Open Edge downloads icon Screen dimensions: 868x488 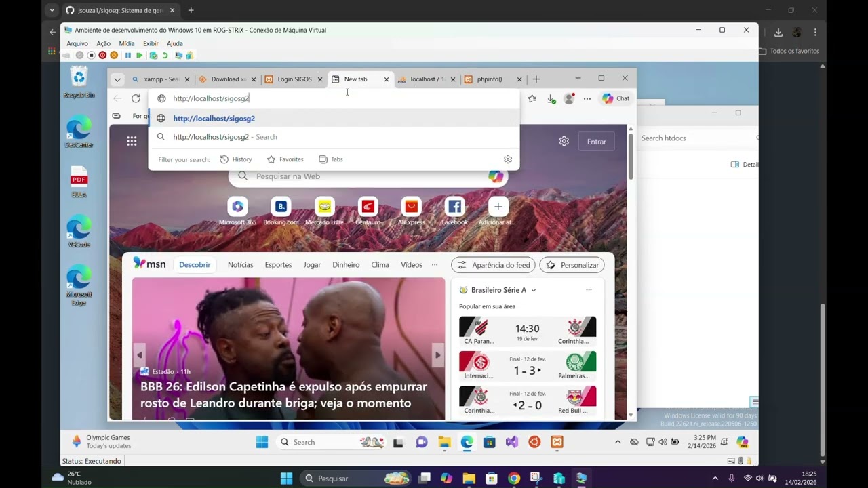click(551, 98)
